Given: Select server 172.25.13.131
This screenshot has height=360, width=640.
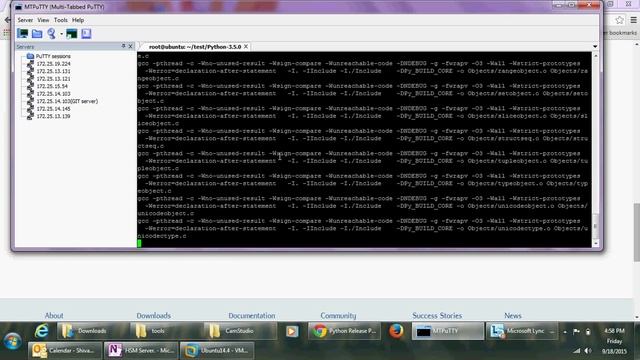Looking at the screenshot, I should click(53, 71).
